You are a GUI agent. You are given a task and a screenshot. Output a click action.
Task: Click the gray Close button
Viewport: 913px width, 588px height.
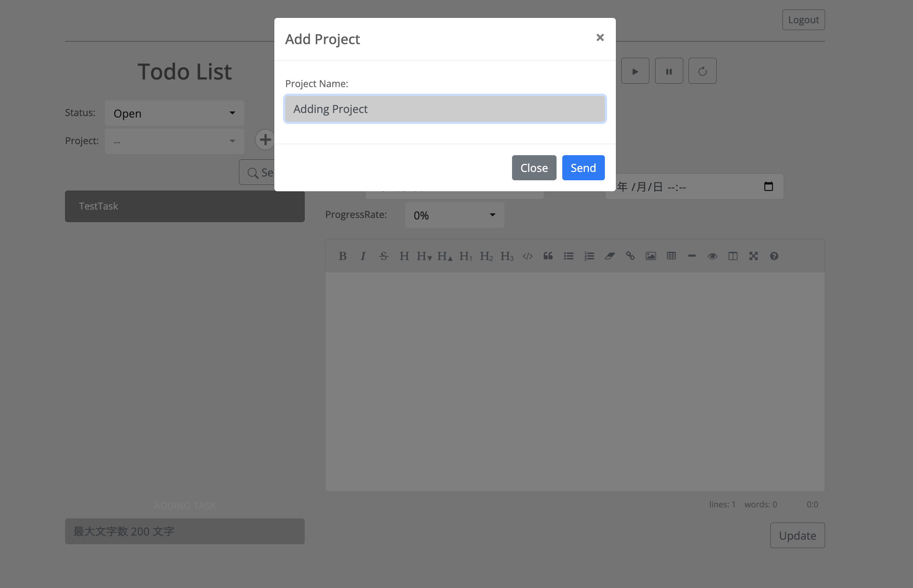[534, 168]
